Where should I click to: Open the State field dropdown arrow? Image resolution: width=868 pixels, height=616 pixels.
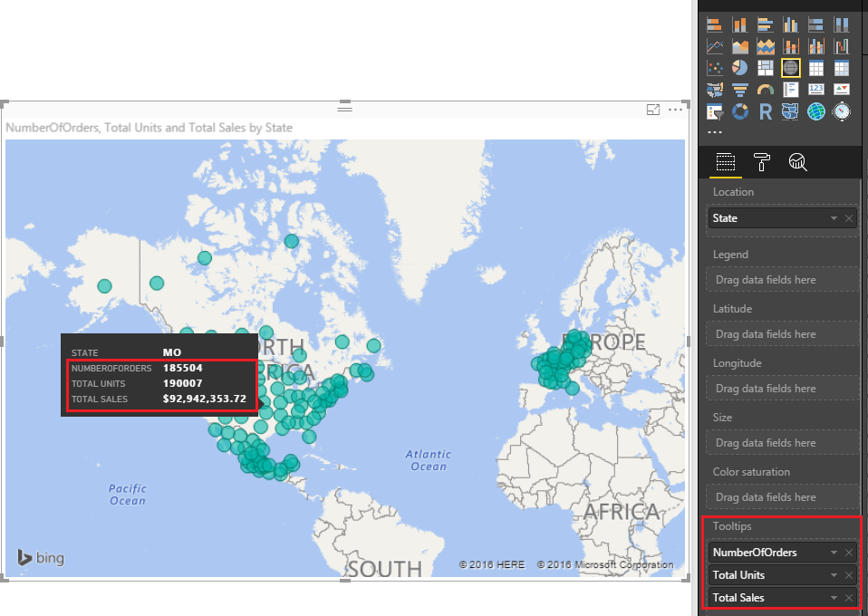pyautogui.click(x=834, y=218)
